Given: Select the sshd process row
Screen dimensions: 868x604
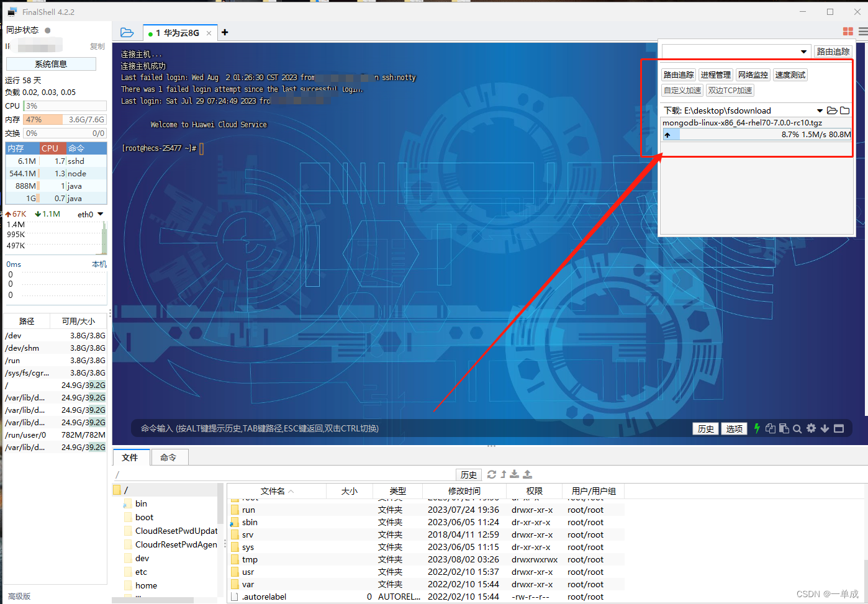Looking at the screenshot, I should pos(56,161).
